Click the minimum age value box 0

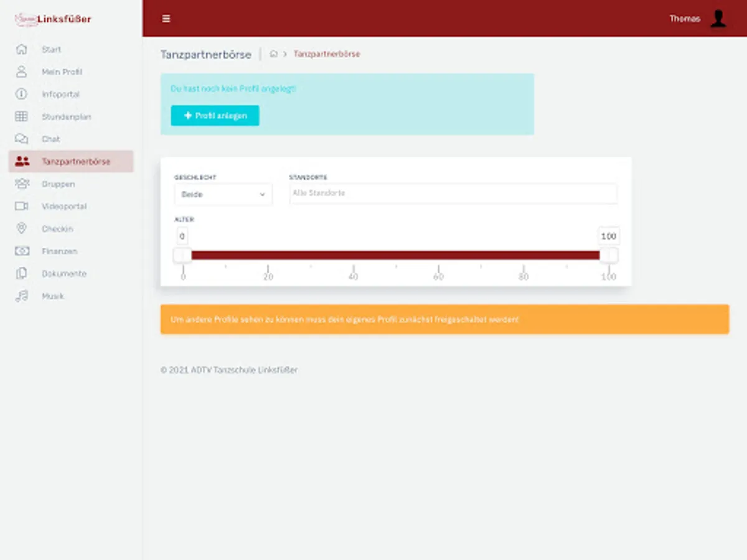182,236
